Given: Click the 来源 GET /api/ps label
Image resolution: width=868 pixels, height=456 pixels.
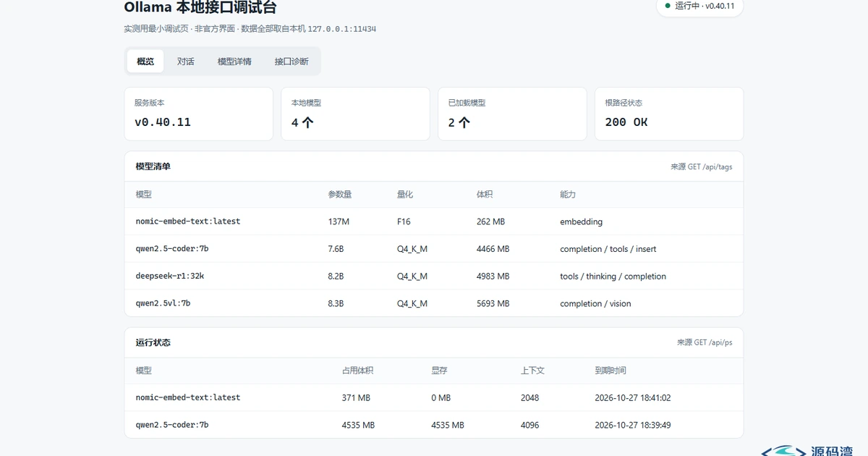Looking at the screenshot, I should 705,342.
